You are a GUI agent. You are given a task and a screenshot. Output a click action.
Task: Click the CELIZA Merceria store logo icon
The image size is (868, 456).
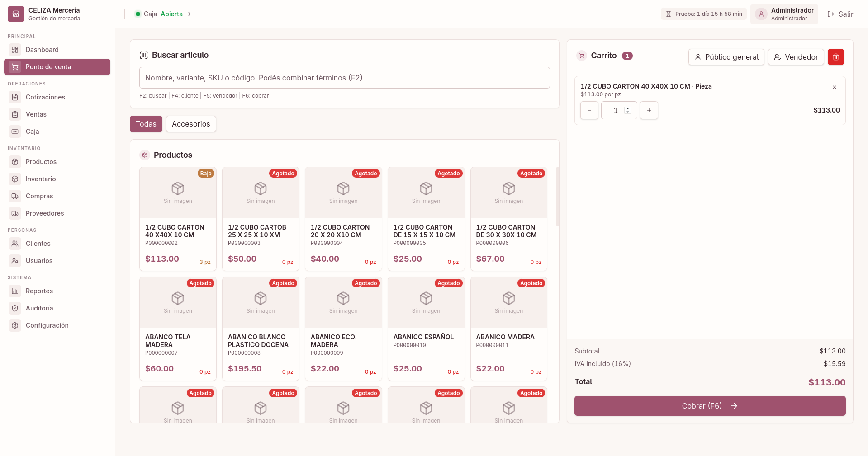pos(15,14)
